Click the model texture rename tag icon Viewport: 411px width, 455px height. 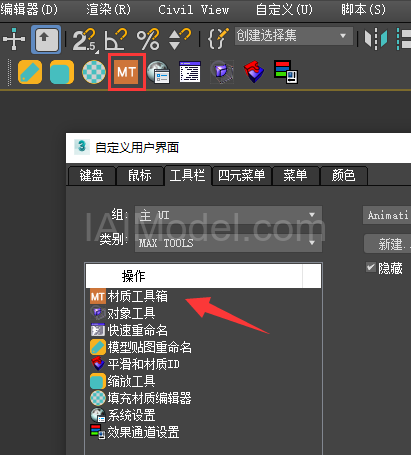30,72
